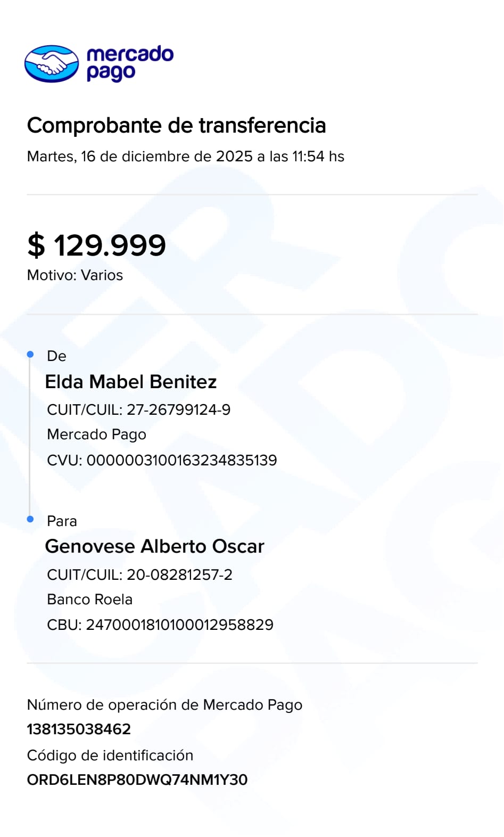Viewport: 504px width, 837px height.
Task: Select operation number 138135038462
Action: click(x=79, y=729)
